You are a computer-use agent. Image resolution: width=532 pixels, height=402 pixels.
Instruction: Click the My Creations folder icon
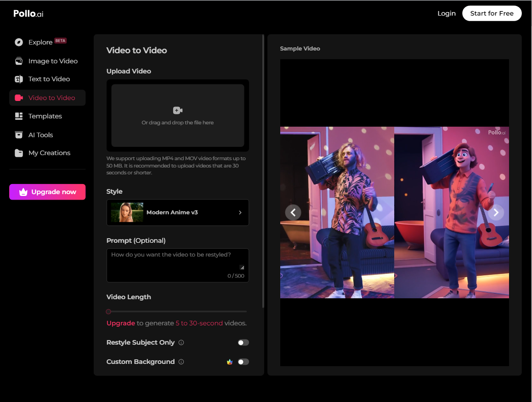pyautogui.click(x=19, y=153)
